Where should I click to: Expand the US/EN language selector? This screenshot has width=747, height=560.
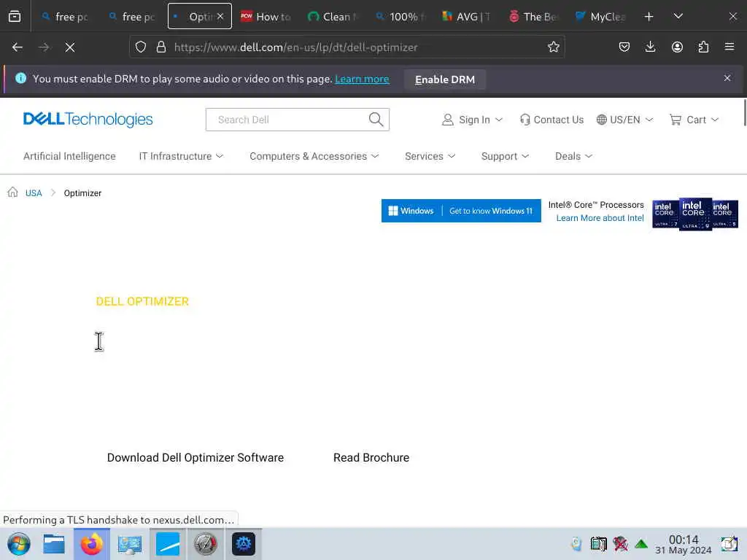click(x=624, y=120)
